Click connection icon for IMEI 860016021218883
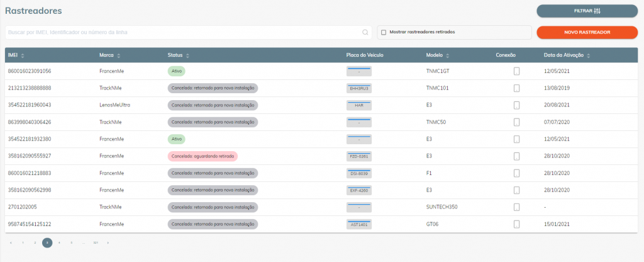The height and width of the screenshot is (262, 644). [516, 173]
